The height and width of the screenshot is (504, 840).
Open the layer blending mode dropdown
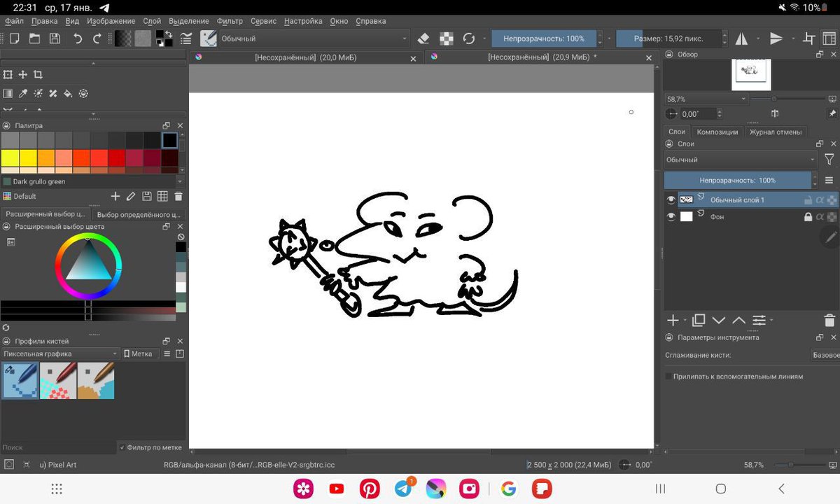point(741,160)
